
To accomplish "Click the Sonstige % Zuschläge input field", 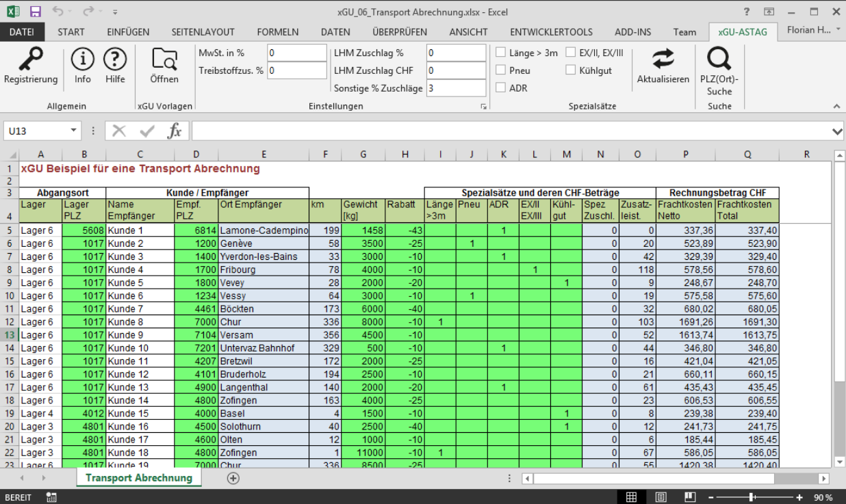I will tap(456, 88).
